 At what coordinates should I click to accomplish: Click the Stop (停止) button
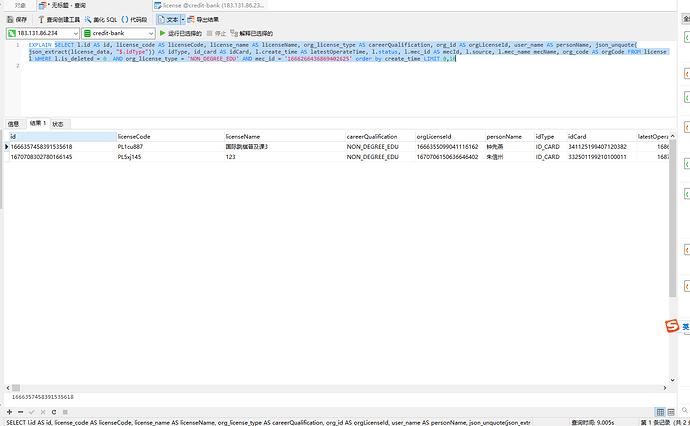click(216, 33)
